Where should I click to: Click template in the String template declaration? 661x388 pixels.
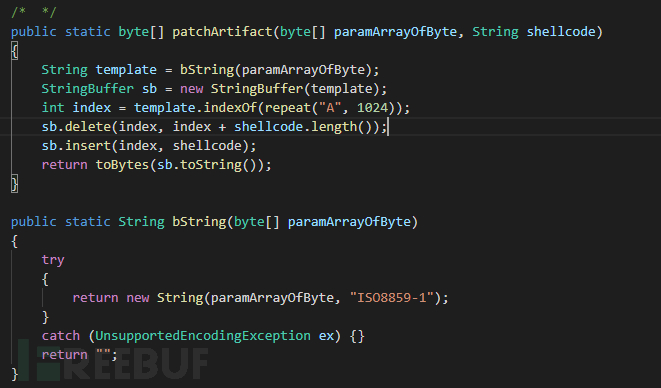point(126,70)
